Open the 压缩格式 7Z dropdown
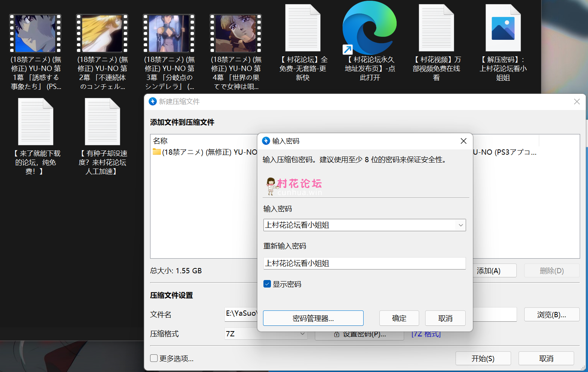 click(302, 334)
